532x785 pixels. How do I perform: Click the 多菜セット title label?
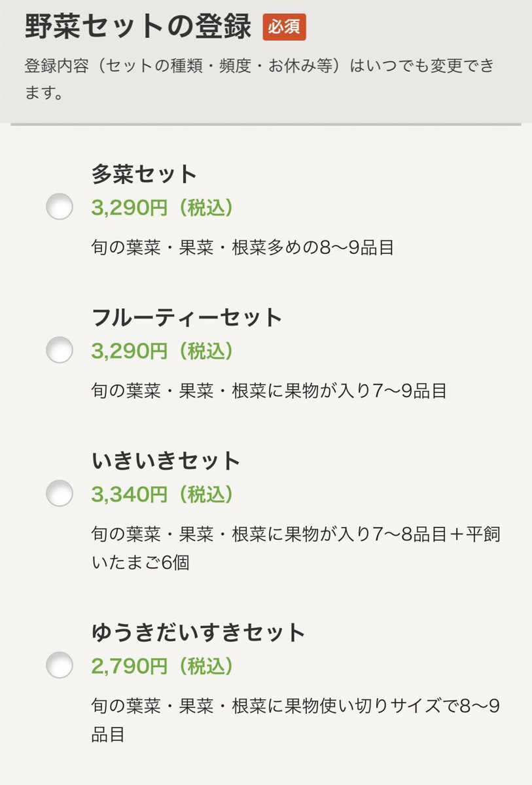pyautogui.click(x=144, y=175)
